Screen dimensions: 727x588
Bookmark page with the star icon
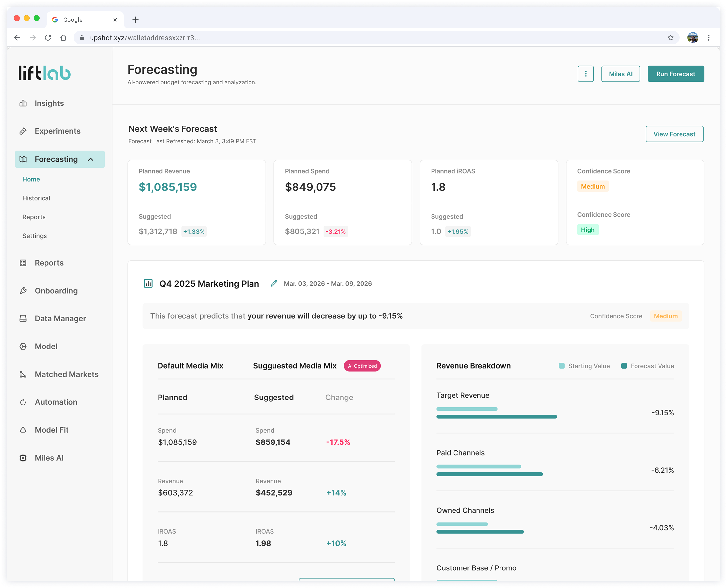pos(670,38)
